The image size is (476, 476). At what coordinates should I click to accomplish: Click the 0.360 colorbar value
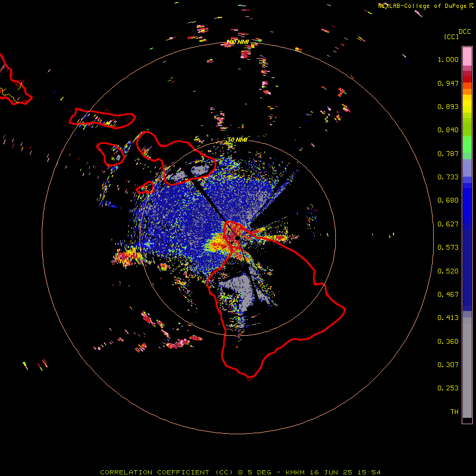[448, 342]
